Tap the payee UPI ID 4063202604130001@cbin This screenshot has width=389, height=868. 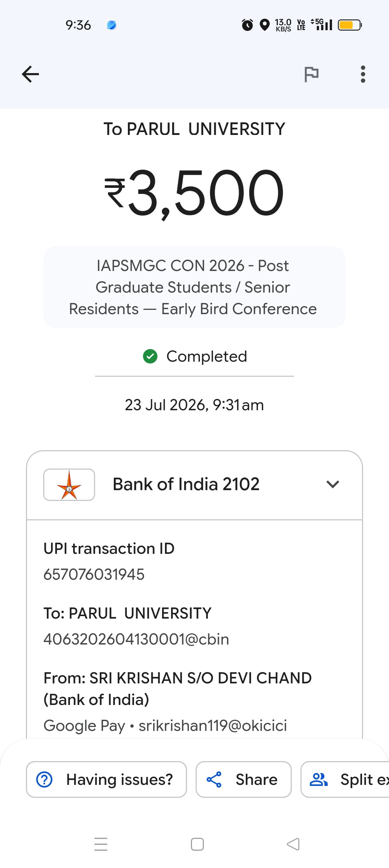click(x=136, y=639)
